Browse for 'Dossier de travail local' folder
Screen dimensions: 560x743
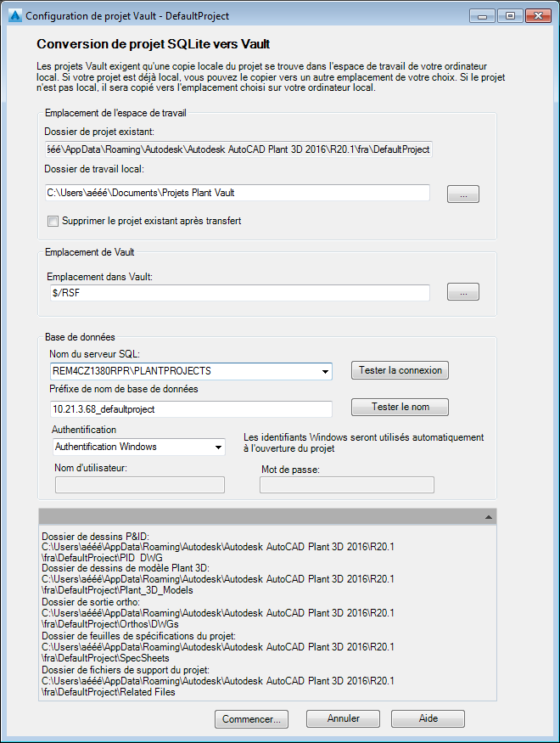coord(463,194)
